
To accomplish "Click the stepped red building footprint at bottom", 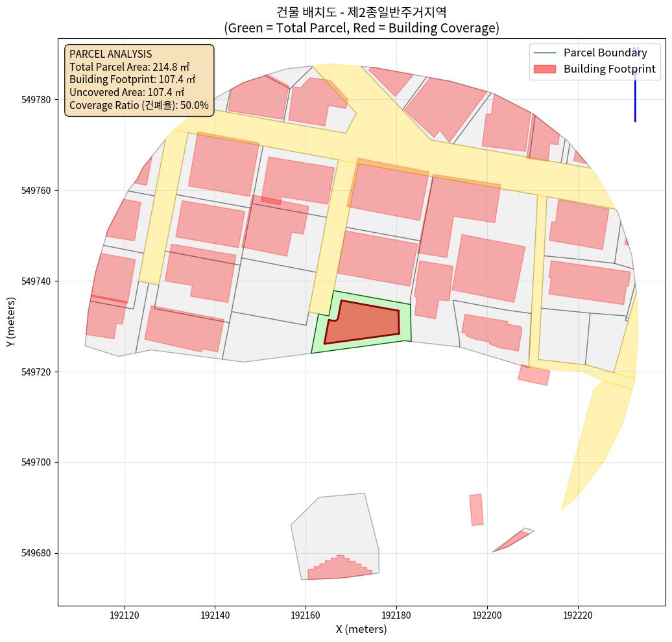I will (339, 568).
